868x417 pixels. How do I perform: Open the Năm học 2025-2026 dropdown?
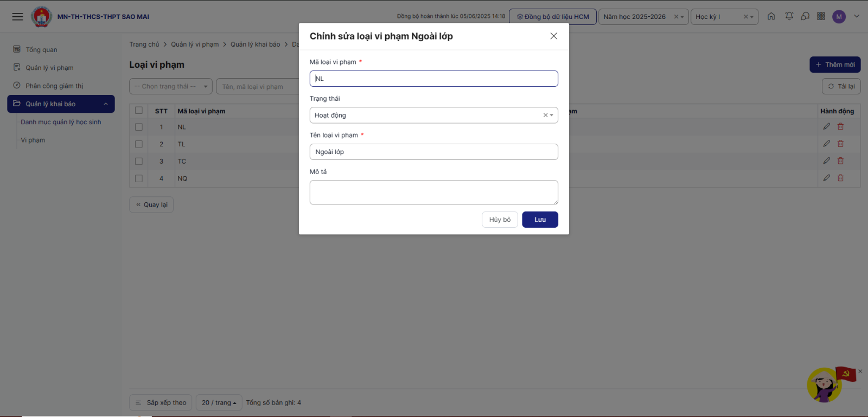pos(638,17)
